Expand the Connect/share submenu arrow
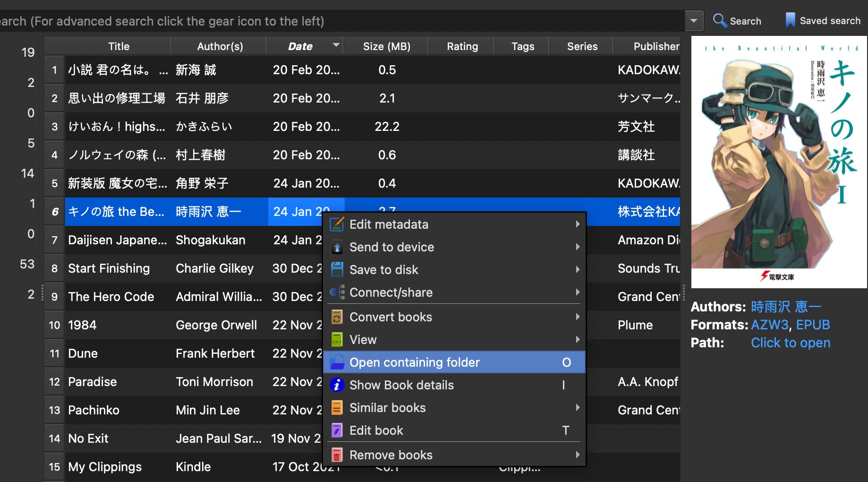This screenshot has height=482, width=868. coord(578,293)
